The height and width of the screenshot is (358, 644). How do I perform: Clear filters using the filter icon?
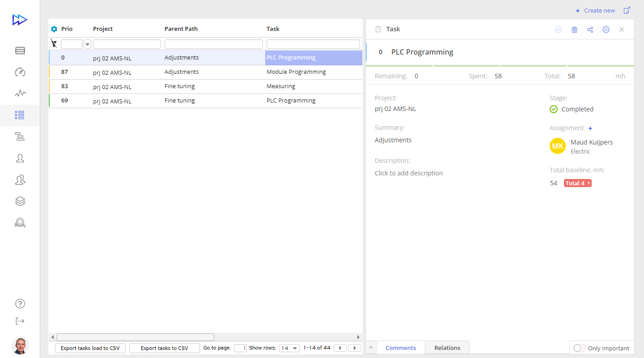coord(54,44)
